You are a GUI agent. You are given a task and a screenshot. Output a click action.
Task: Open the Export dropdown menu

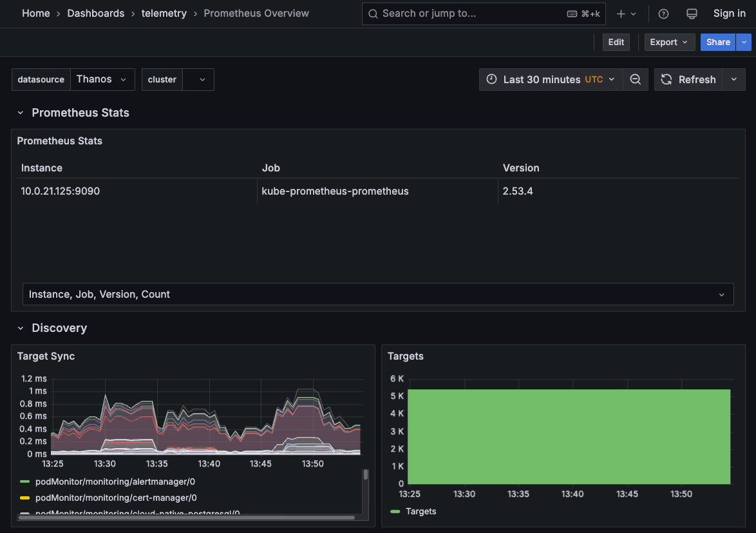[x=669, y=42]
